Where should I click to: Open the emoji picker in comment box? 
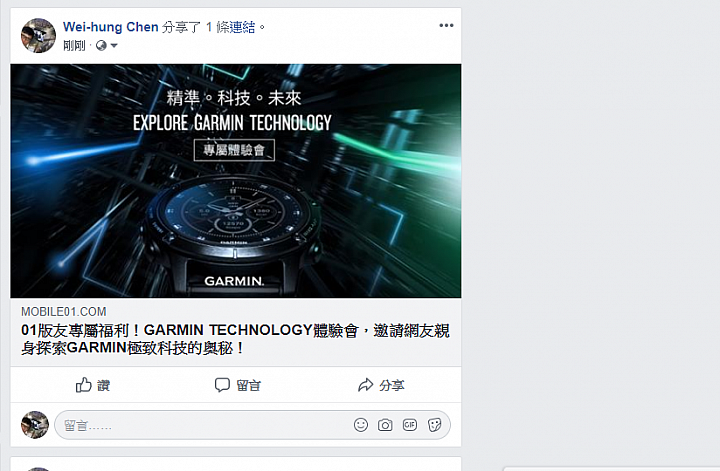(x=361, y=425)
